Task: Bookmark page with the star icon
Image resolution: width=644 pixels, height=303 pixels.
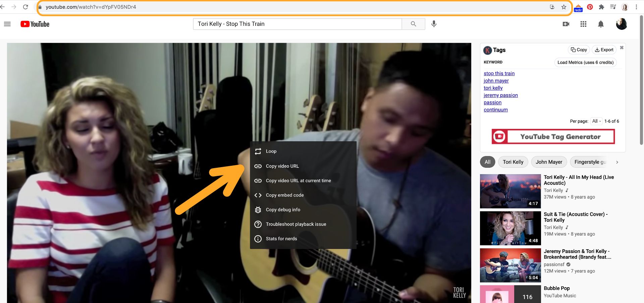Action: click(564, 7)
